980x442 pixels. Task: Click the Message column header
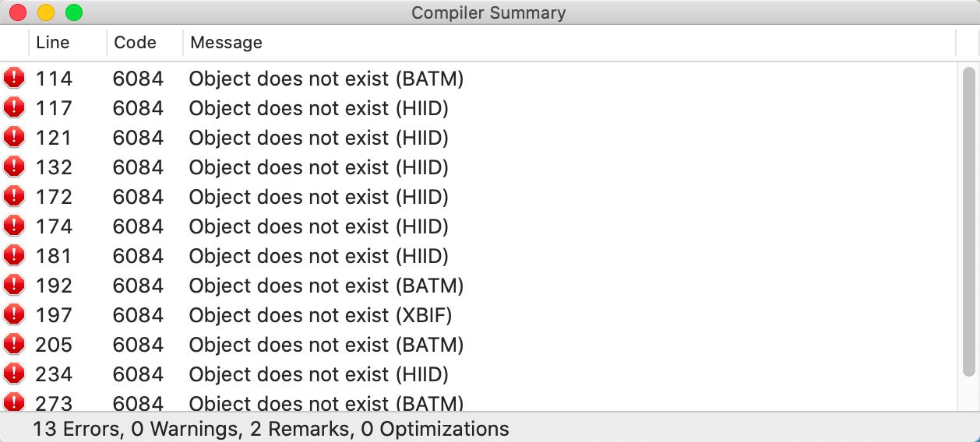(227, 43)
